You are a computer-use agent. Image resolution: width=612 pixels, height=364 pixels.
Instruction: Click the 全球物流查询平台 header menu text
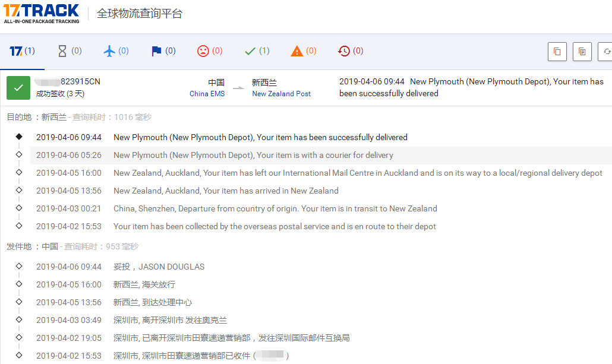(140, 13)
